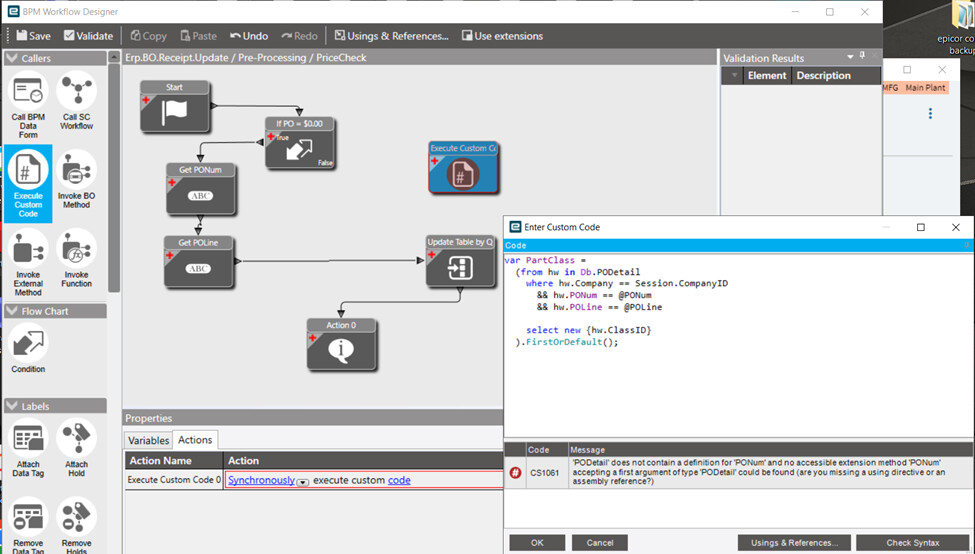Switch to the Variables tab
The image size is (975, 554).
(x=148, y=440)
